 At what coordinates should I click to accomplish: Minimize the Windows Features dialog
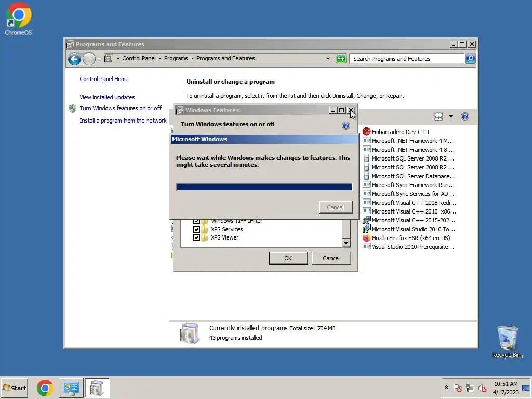coord(333,110)
